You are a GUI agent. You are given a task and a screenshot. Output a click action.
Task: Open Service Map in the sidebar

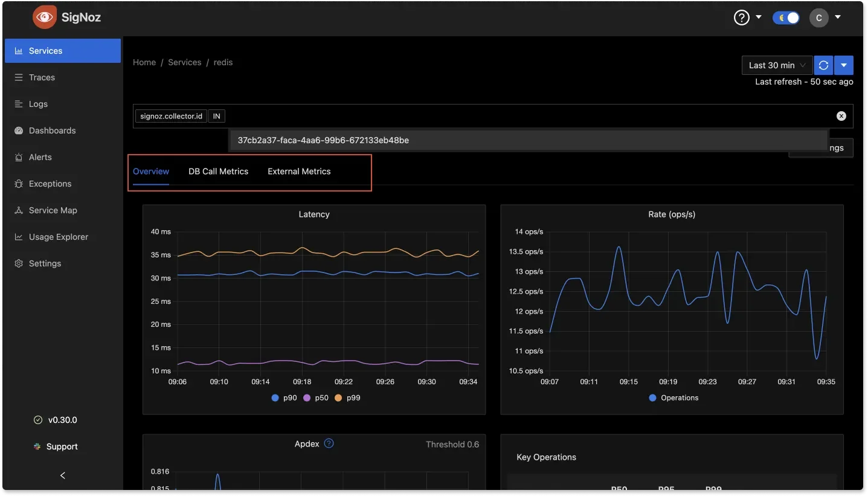click(x=63, y=210)
